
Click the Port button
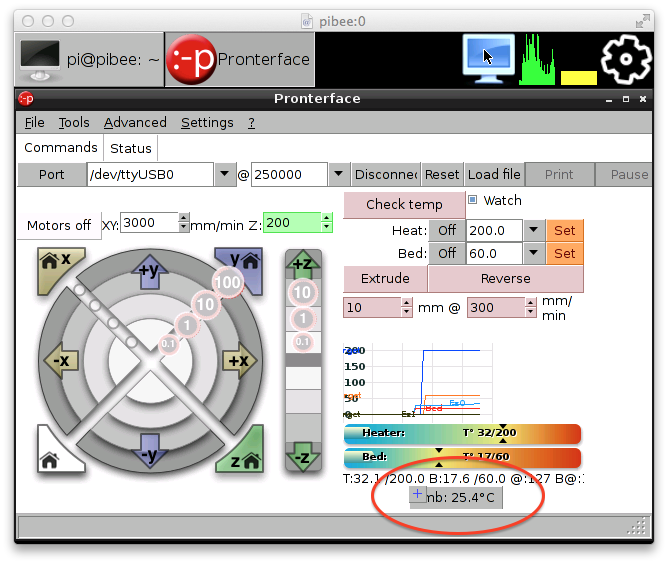pyautogui.click(x=52, y=174)
